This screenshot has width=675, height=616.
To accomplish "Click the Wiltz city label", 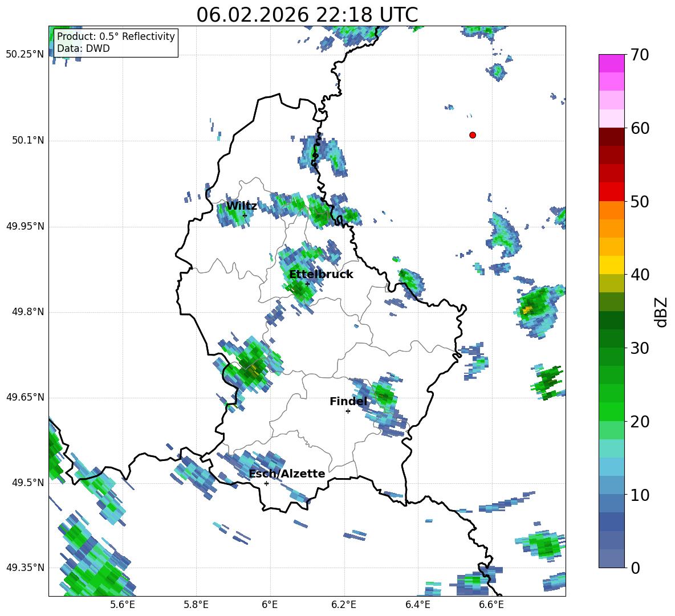I will [242, 206].
